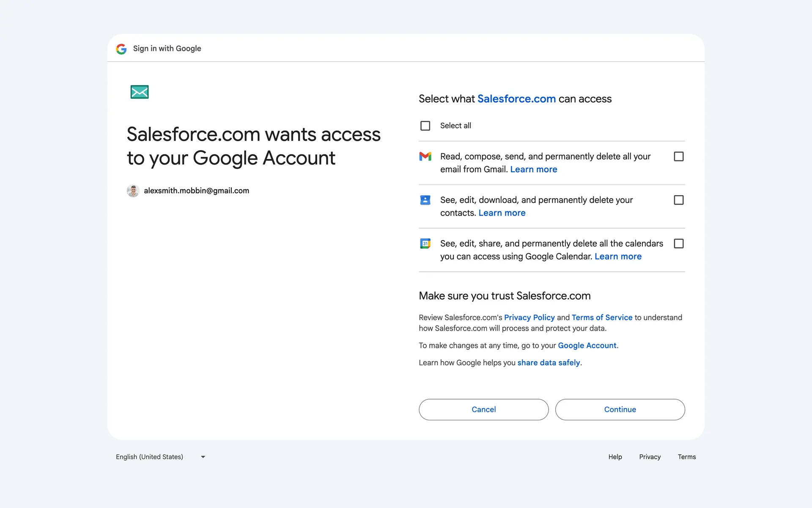Click the Google logo icon
The height and width of the screenshot is (508, 812).
tap(121, 49)
